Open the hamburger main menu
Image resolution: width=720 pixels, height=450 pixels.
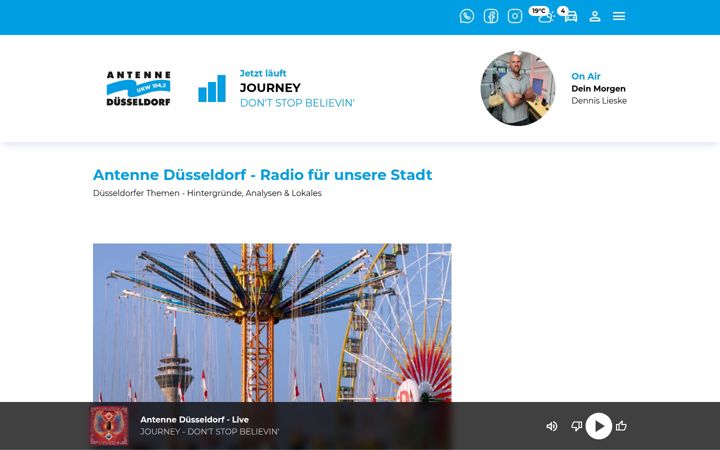(619, 17)
